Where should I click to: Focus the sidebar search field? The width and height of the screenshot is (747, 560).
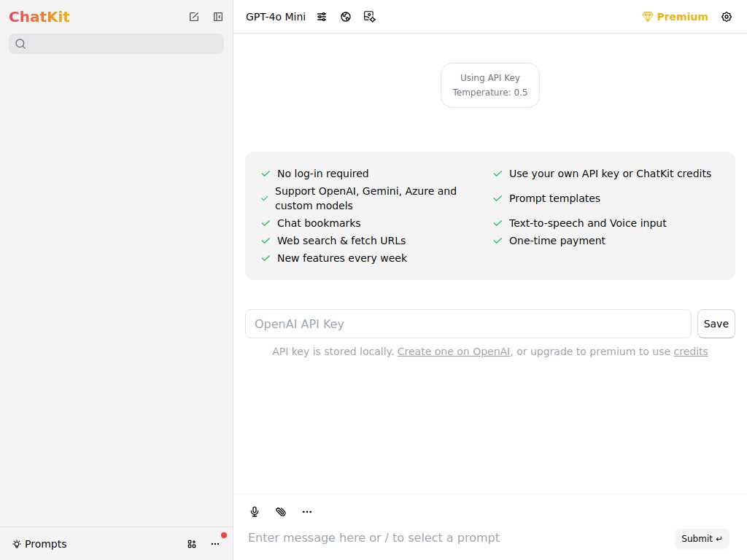coord(116,44)
